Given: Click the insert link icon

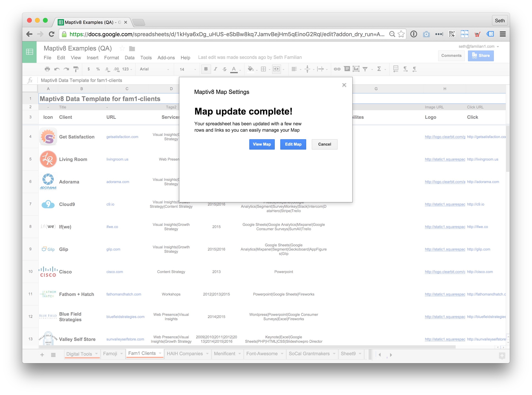Looking at the screenshot, I should (337, 69).
